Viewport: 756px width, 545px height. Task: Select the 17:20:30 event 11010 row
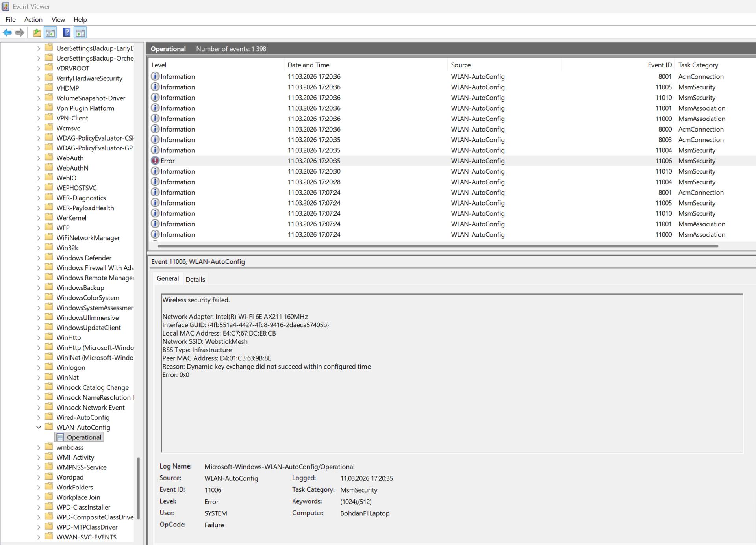point(314,171)
